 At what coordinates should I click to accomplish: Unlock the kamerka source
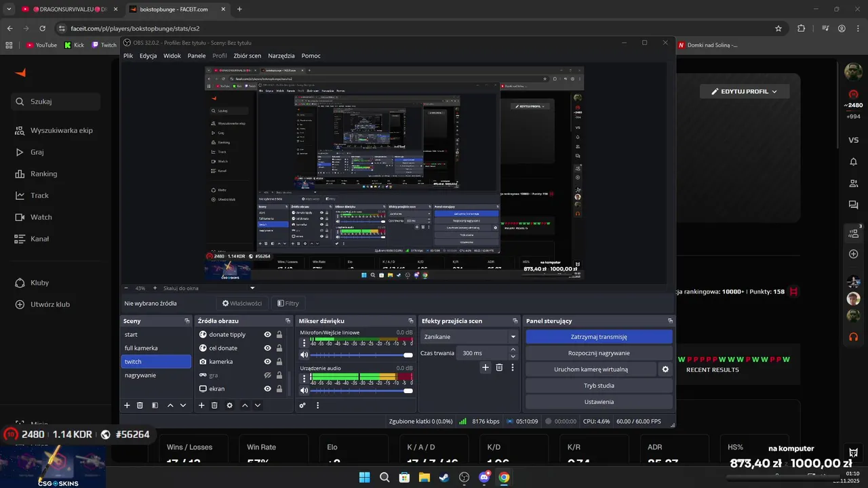coord(279,362)
